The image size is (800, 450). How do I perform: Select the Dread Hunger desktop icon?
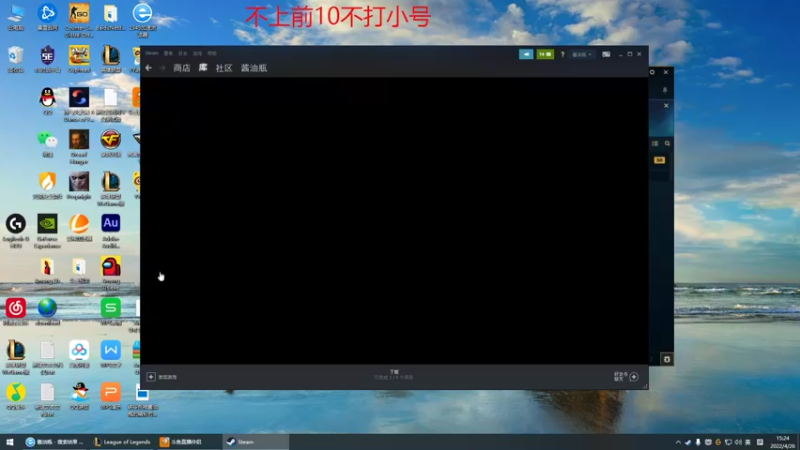click(x=79, y=147)
